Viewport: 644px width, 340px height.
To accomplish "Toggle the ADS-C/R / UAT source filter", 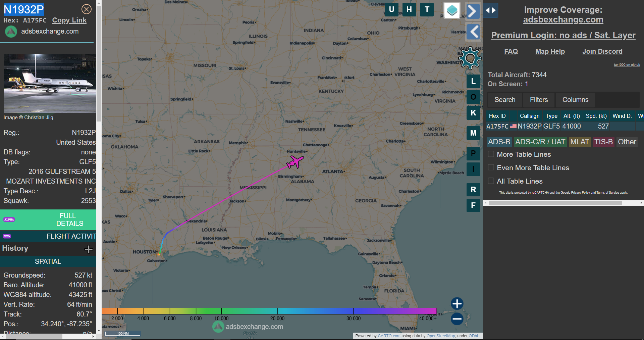I will pyautogui.click(x=540, y=142).
